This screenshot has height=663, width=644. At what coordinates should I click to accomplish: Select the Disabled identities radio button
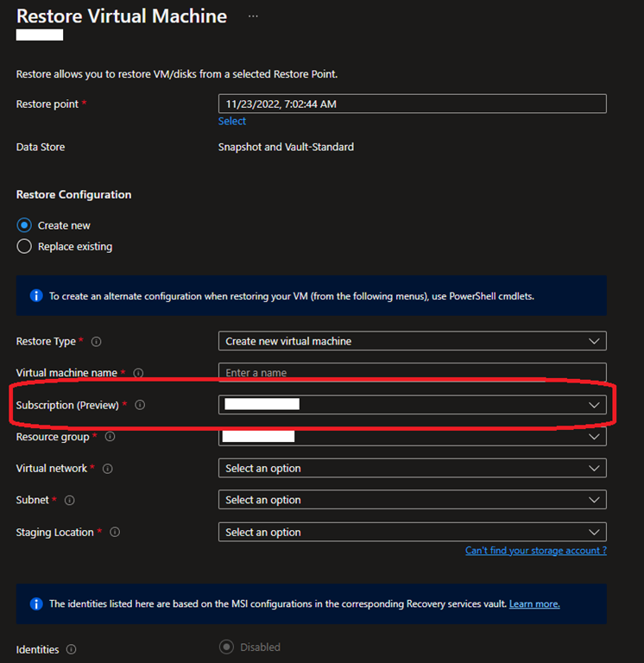227,647
